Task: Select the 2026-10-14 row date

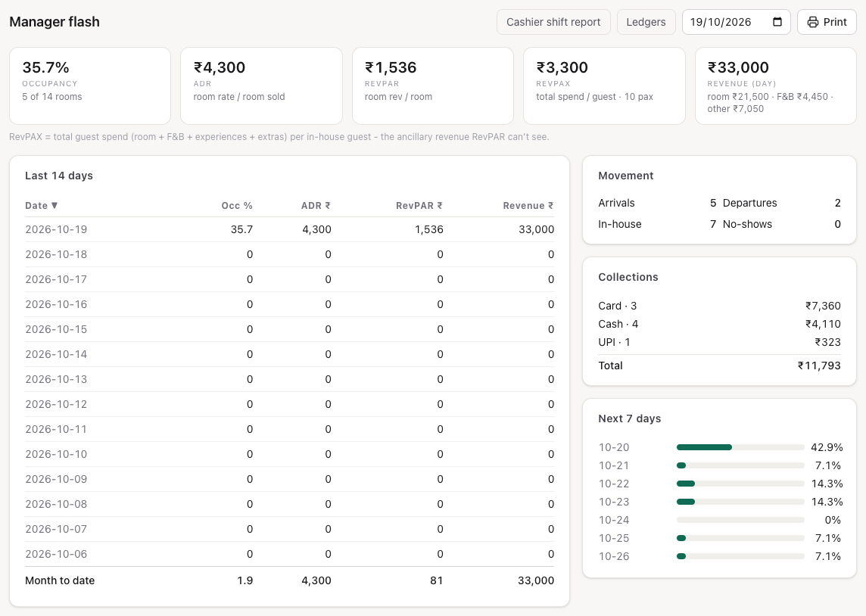Action: click(x=56, y=354)
